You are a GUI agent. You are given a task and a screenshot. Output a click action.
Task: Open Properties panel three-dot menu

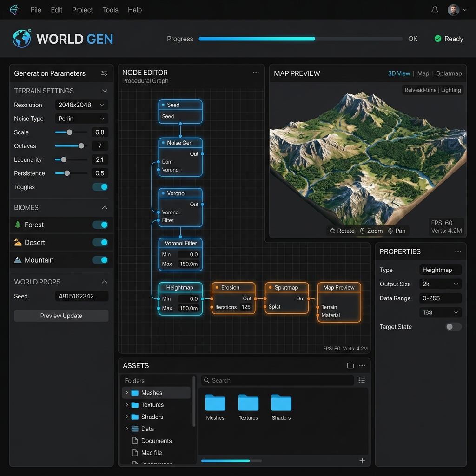458,251
